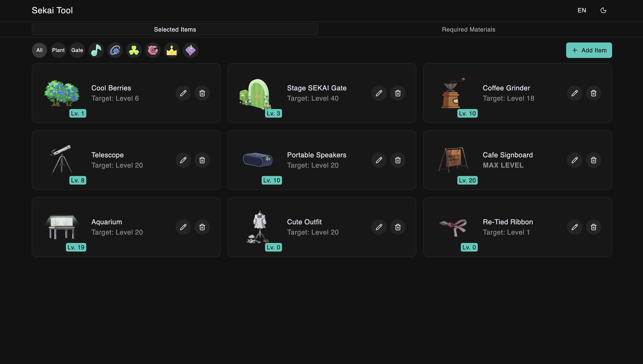Click the Target: Level 6 text
This screenshot has width=643, height=364.
pos(115,98)
